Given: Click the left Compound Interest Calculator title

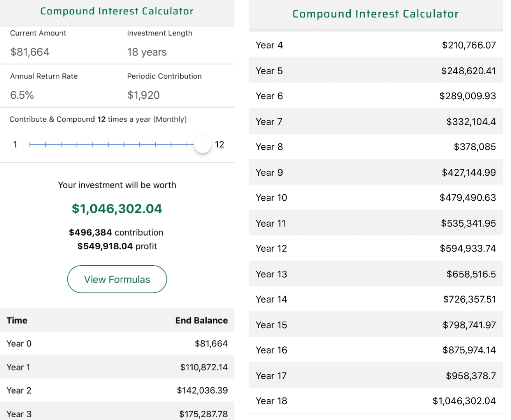Looking at the screenshot, I should pos(117,11).
